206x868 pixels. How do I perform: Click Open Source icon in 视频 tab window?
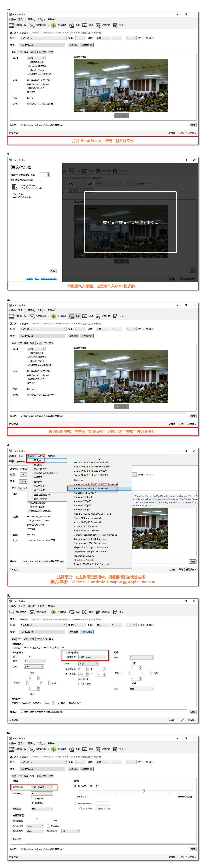coord(12,749)
